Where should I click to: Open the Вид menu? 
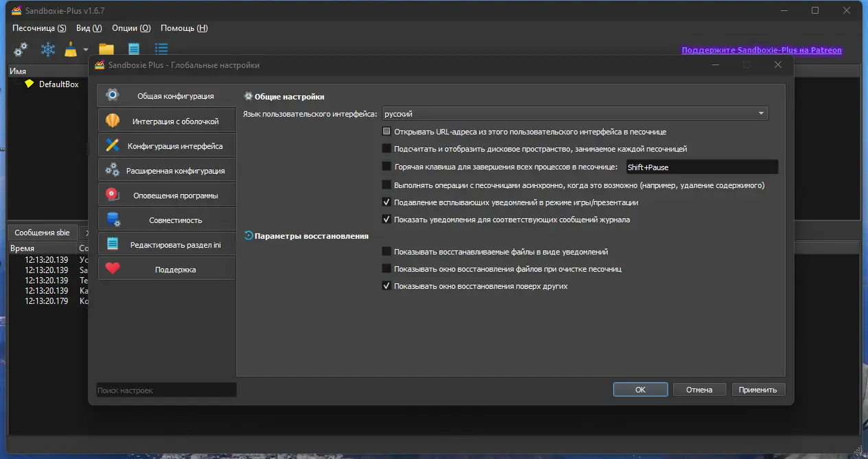click(x=89, y=28)
